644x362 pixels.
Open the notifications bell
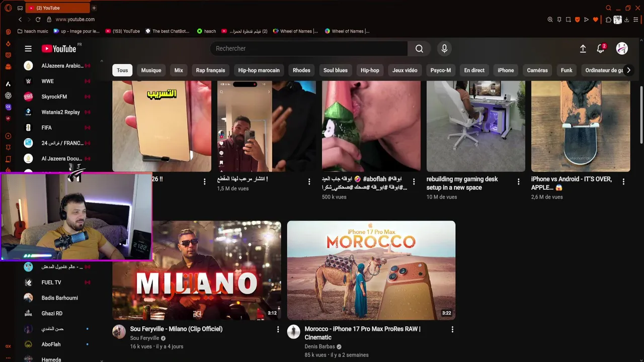pyautogui.click(x=601, y=49)
